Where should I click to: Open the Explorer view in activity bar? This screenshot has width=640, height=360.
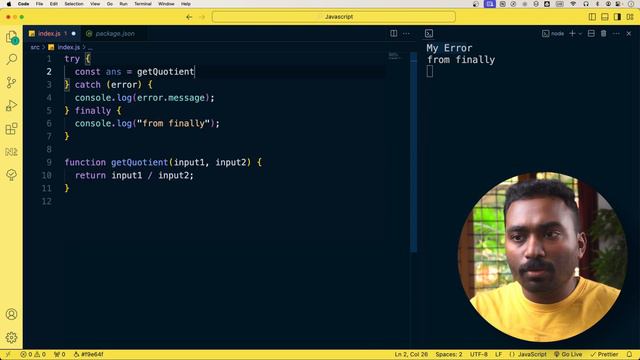[11, 38]
